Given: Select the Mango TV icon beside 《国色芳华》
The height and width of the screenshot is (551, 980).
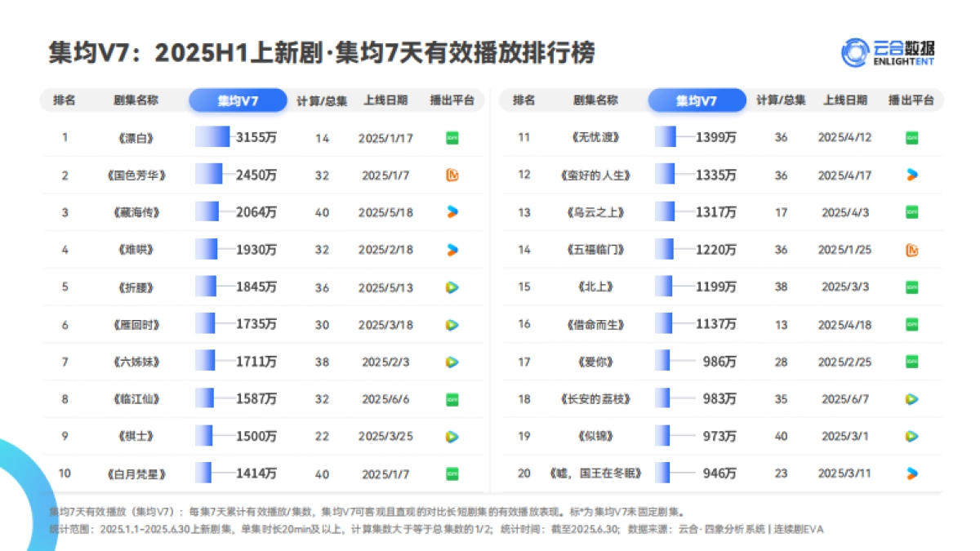Looking at the screenshot, I should tap(451, 175).
